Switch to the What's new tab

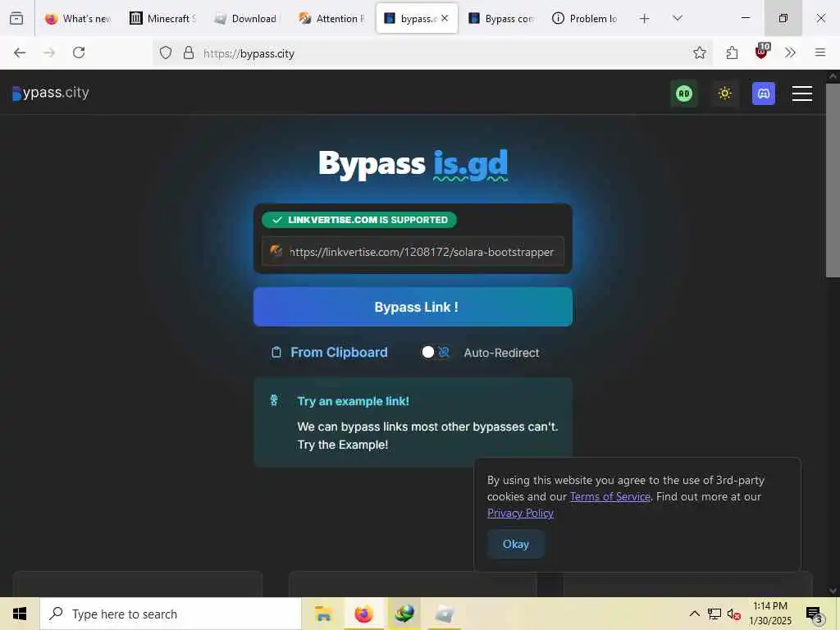[x=78, y=18]
